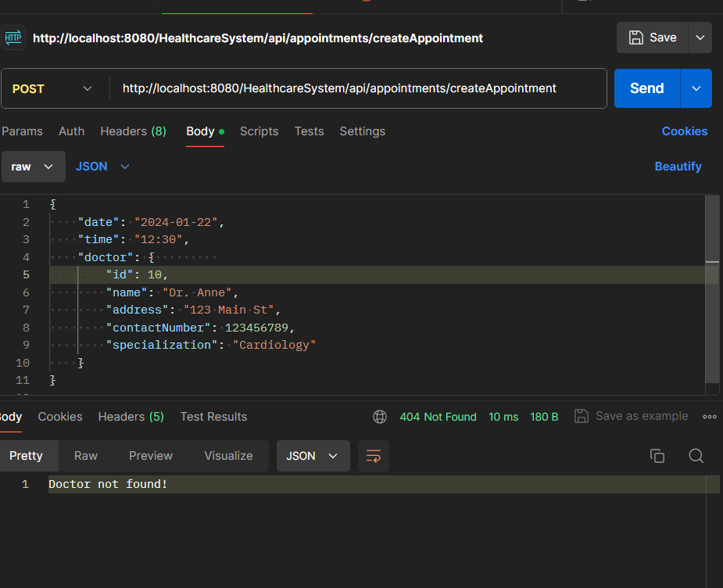Click the HTTP request type icon

tap(13, 38)
